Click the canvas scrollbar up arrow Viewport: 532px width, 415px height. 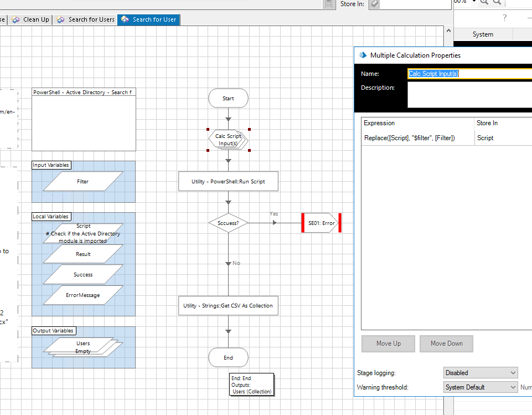pos(448,30)
